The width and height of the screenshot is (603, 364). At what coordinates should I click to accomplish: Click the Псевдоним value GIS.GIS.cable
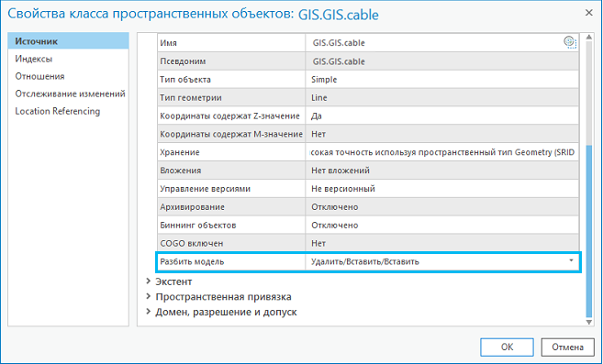click(x=339, y=61)
